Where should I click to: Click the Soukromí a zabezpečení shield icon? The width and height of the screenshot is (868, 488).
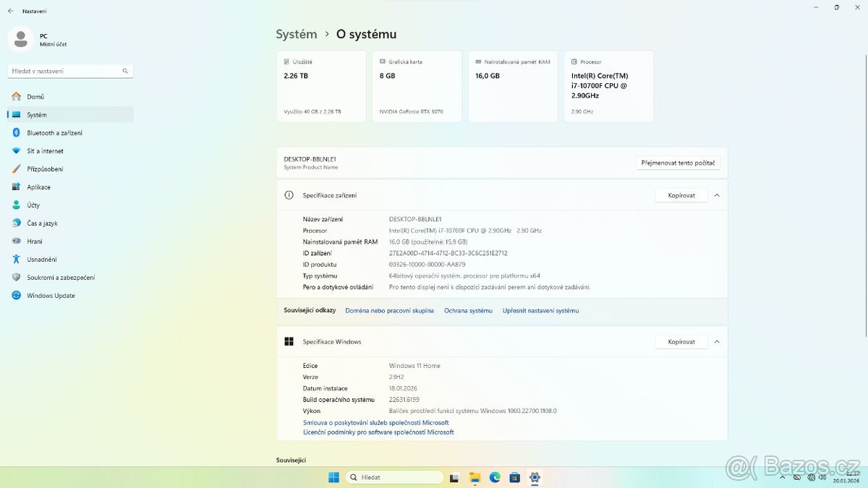16,277
